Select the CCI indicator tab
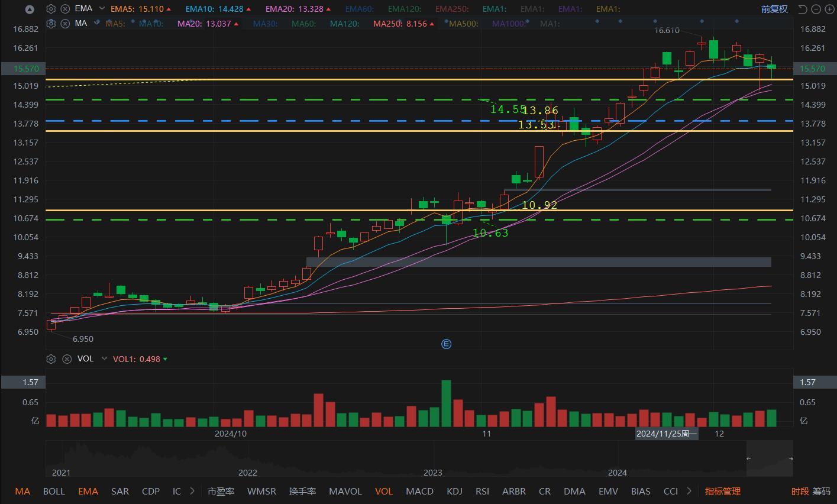 pos(671,491)
